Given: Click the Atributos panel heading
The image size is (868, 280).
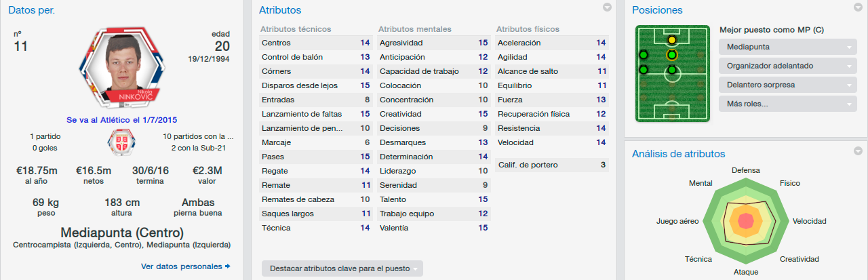Looking at the screenshot, I should click(x=280, y=10).
